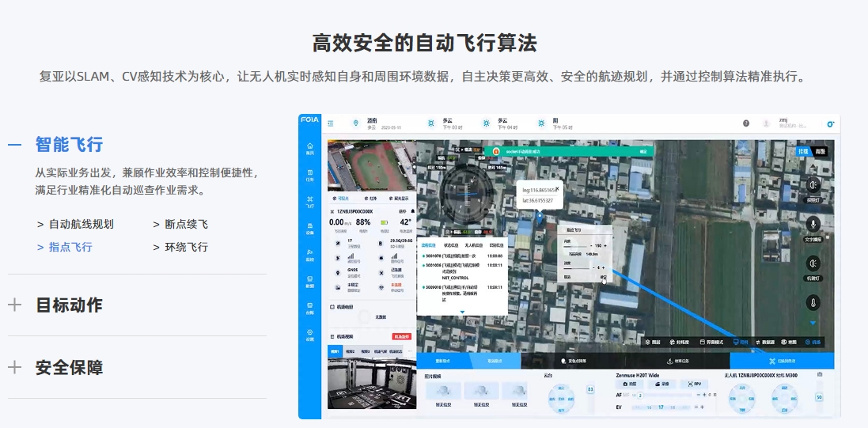Click the help question mark icon
The height and width of the screenshot is (428, 868).
tap(745, 123)
